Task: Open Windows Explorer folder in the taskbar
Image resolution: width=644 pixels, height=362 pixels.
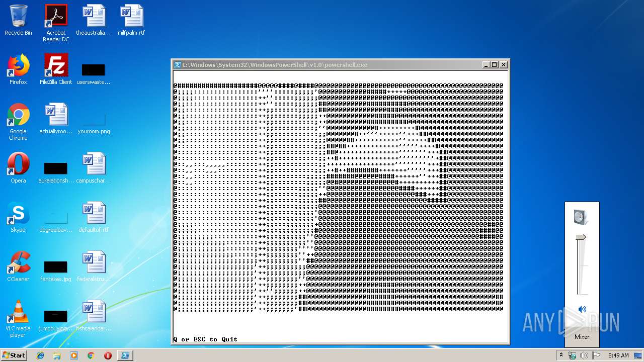Action: click(57, 355)
